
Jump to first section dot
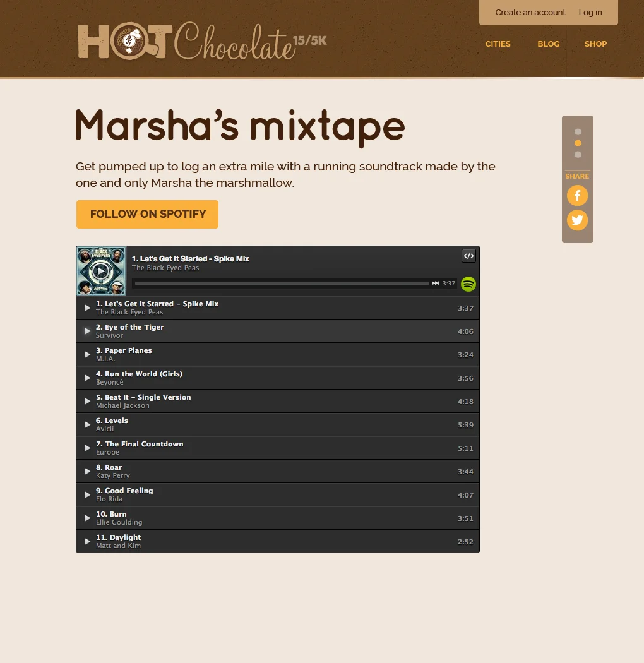click(578, 132)
